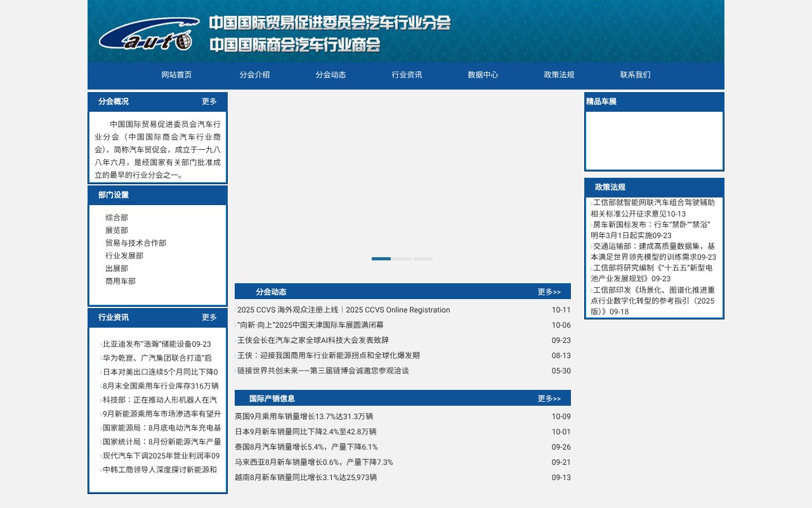Open the 联系我们 navigation item
Viewport: 812px width, 508px height.
(635, 75)
